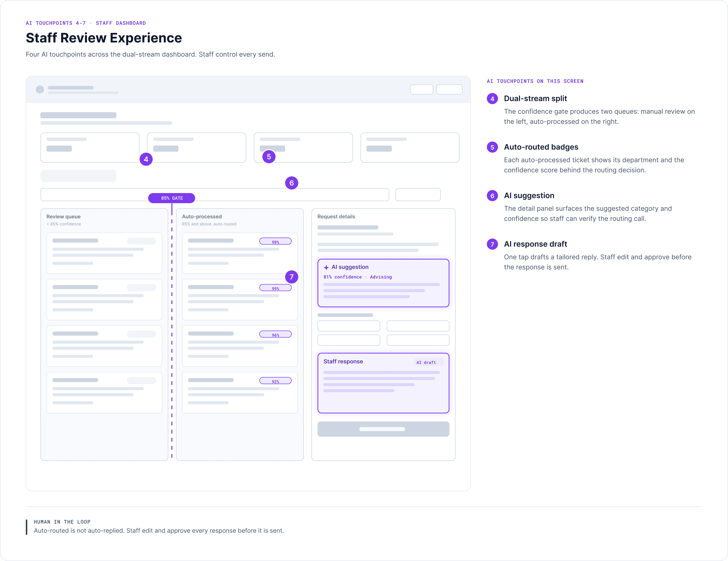Click the 85% GATE pill
This screenshot has height=561, width=728.
(x=172, y=198)
